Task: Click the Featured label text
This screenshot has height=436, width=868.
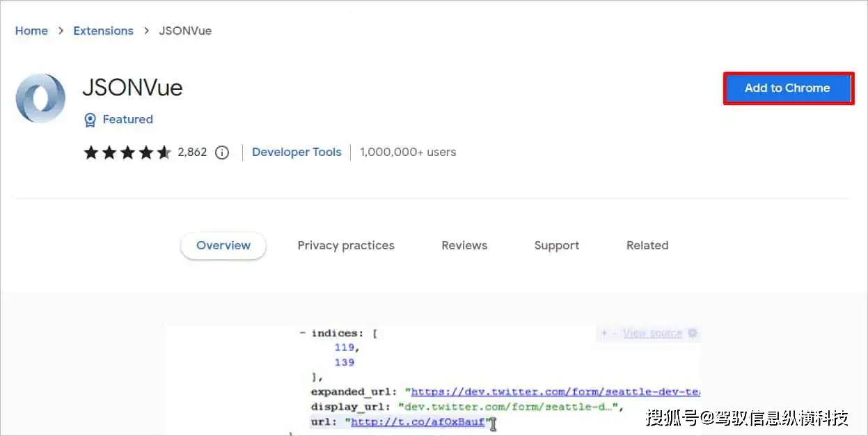Action: [127, 120]
